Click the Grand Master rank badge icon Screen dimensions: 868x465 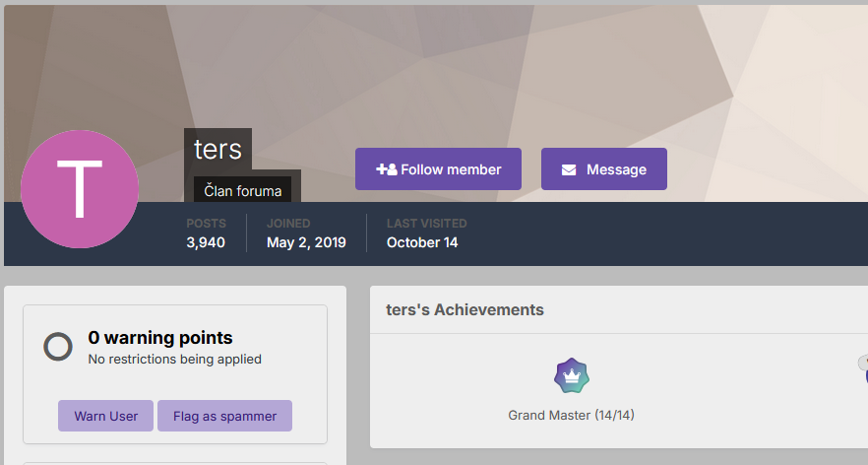point(571,375)
